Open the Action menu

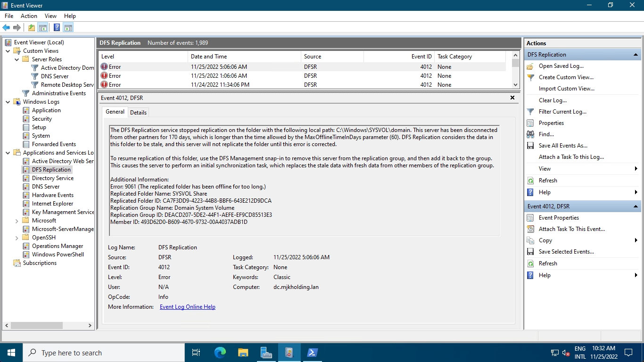click(29, 16)
